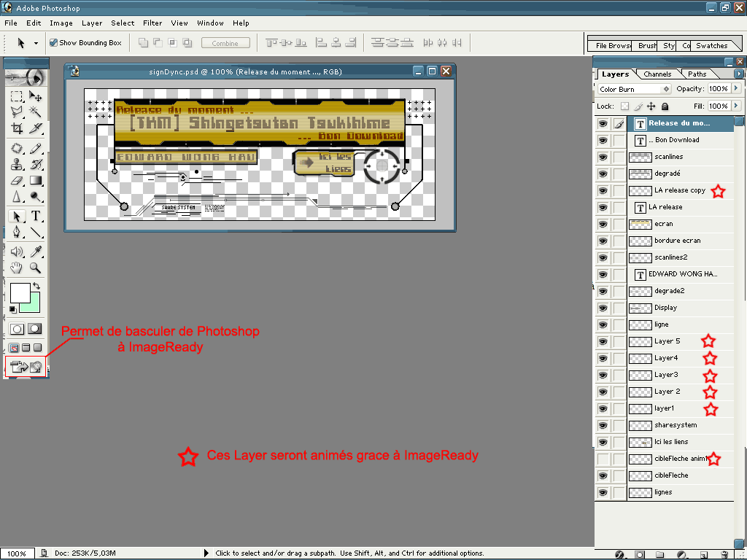Select the bordure ecran layer

point(681,241)
